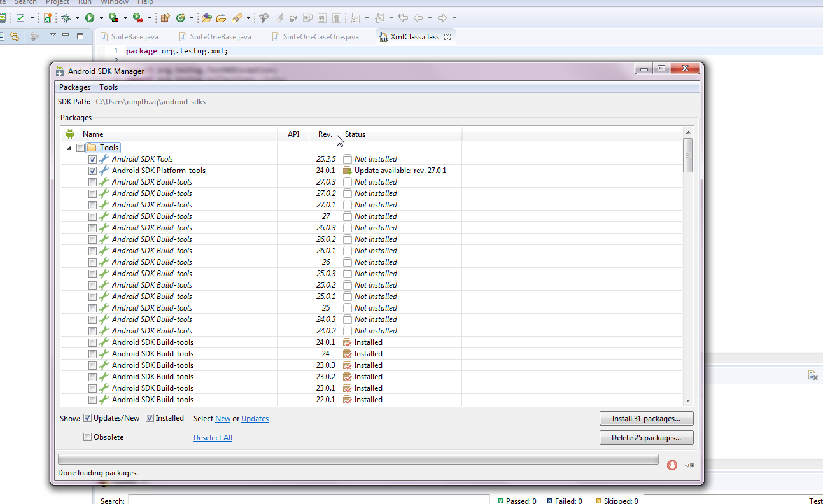Click the Android sort icon in Packages header

(70, 134)
